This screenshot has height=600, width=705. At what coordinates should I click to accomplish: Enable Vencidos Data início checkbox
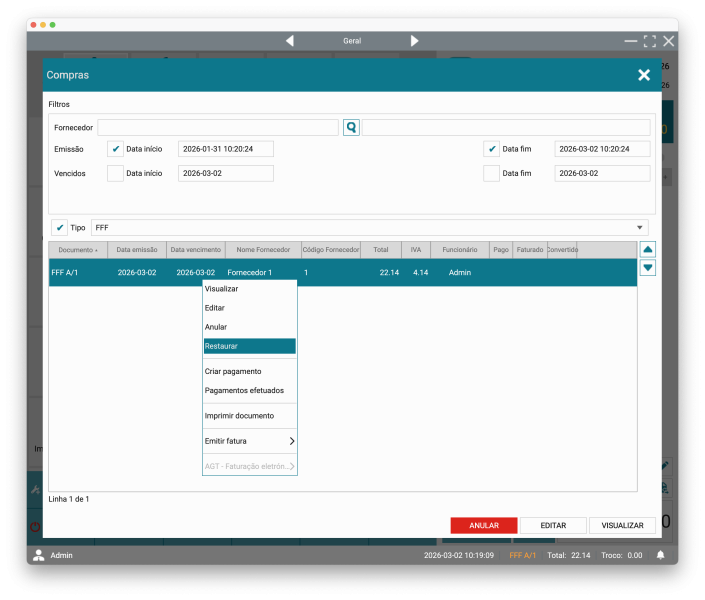[115, 173]
